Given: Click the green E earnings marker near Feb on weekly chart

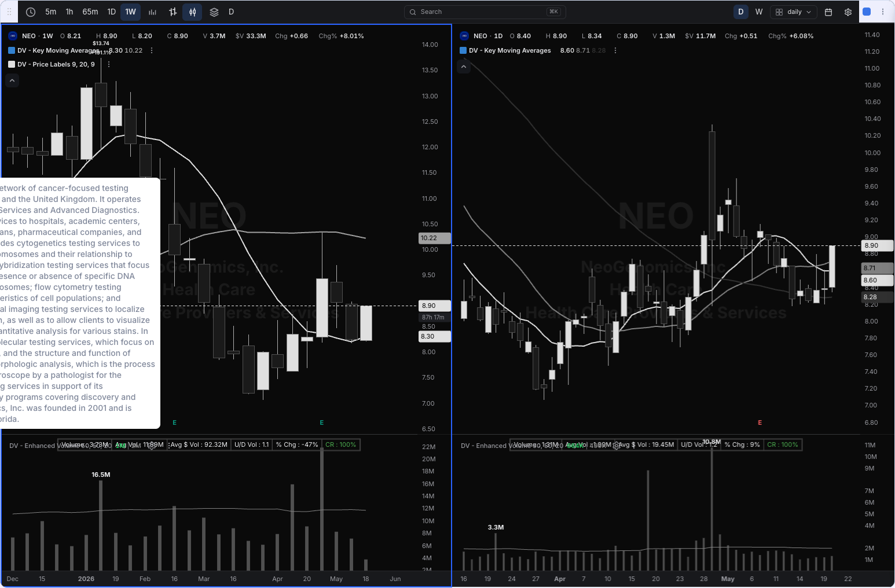Looking at the screenshot, I should 174,422.
